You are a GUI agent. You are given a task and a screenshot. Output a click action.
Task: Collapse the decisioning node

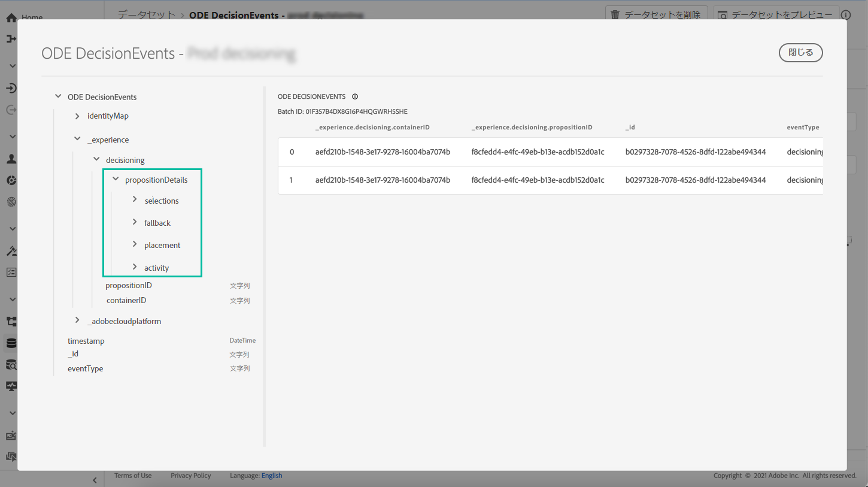96,159
